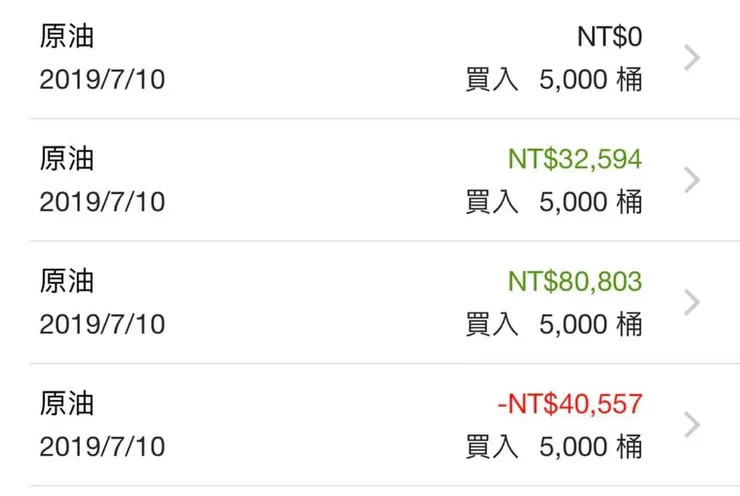Tap 原油 title in the NT$80,803 row

67,281
